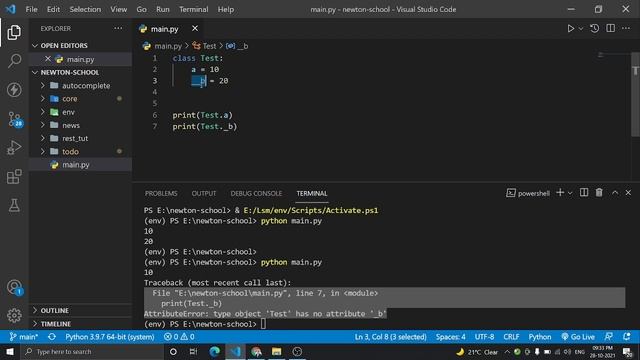Click the main git branch indicator
The width and height of the screenshot is (640, 360).
point(24,337)
